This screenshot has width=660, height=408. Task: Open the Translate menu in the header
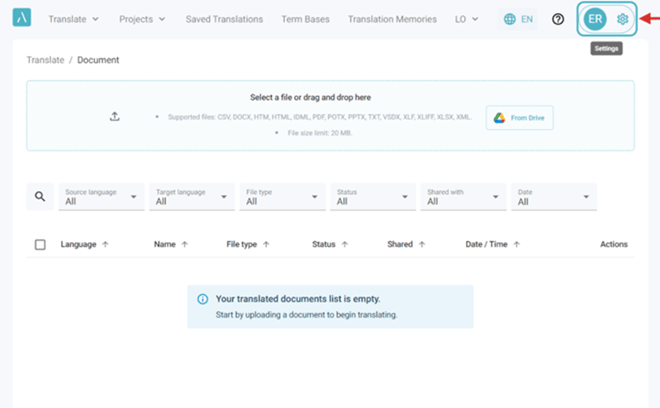(74, 19)
